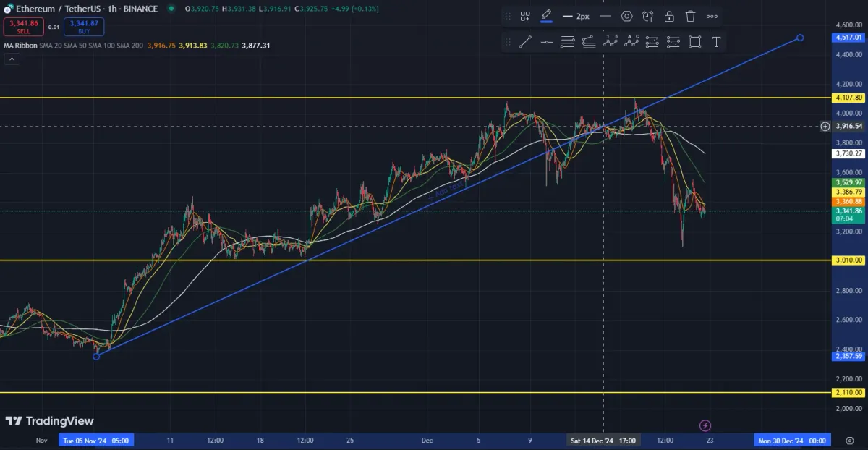Collapse the indicator legend chevron
Image resolution: width=868 pixels, height=450 pixels.
(10, 60)
